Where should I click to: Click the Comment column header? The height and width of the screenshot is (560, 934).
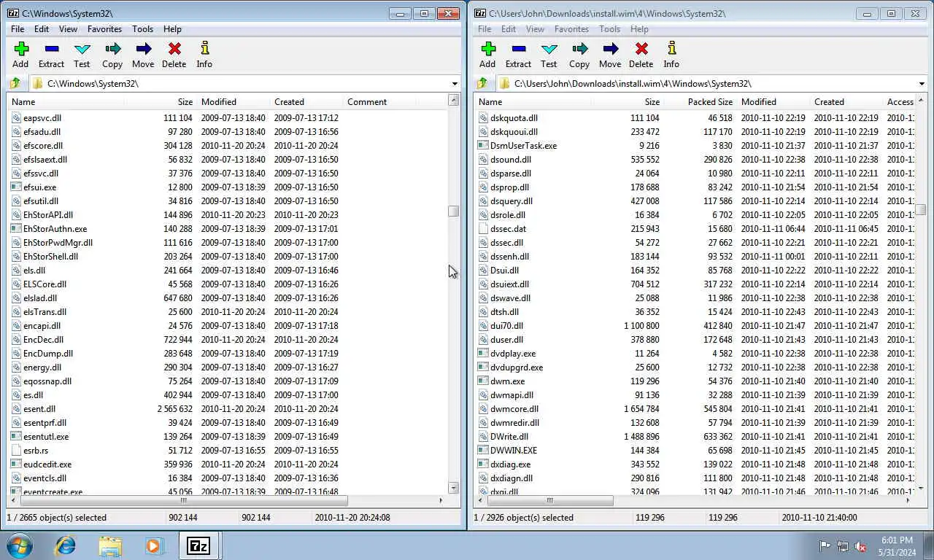pyautogui.click(x=379, y=101)
